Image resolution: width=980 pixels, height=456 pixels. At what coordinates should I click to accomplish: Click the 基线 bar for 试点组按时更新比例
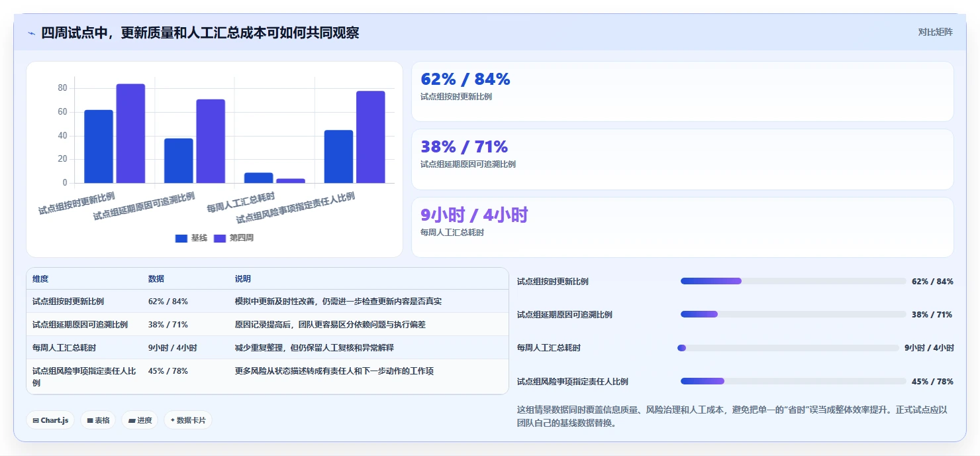(x=99, y=146)
